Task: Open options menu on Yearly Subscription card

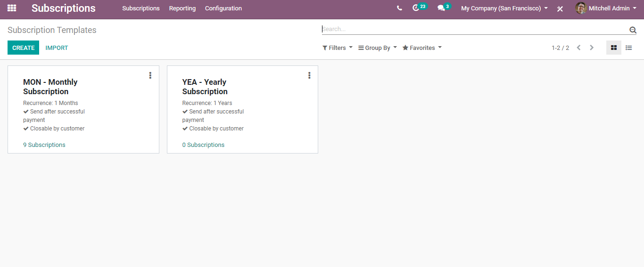Action: coord(309,75)
